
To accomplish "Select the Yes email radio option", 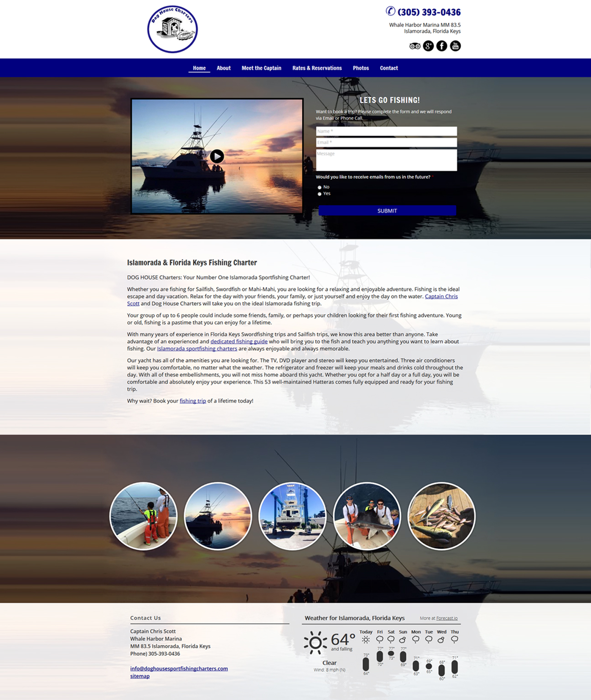I will pyautogui.click(x=320, y=194).
